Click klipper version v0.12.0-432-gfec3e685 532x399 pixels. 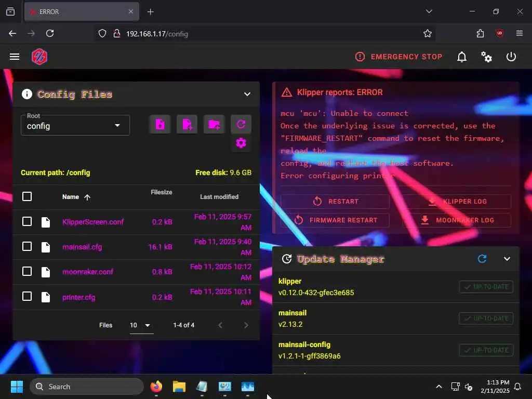click(316, 293)
